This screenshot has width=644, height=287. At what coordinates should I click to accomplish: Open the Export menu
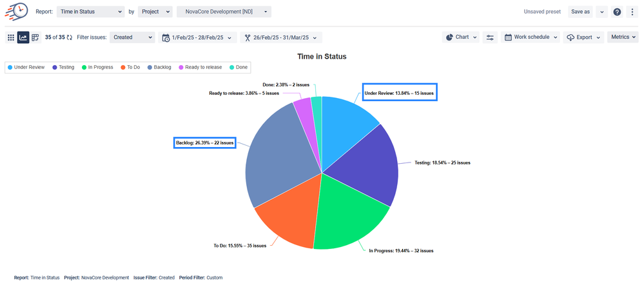tap(583, 37)
